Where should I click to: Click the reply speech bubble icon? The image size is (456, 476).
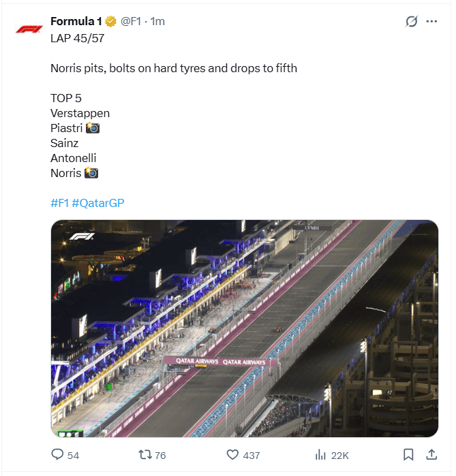(57, 454)
